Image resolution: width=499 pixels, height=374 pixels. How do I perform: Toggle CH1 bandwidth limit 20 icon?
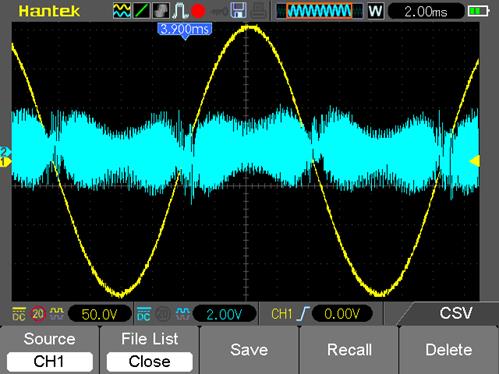pyautogui.click(x=38, y=314)
